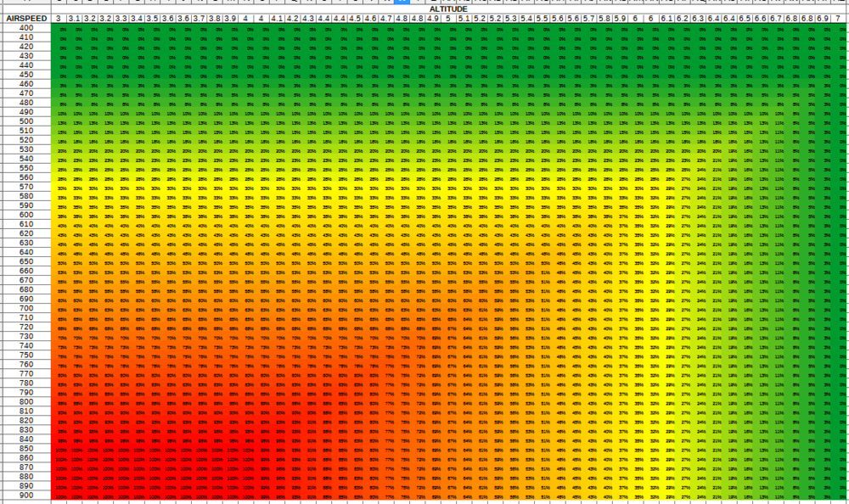
Task: Select airspeed row label 690
Action: click(26, 299)
